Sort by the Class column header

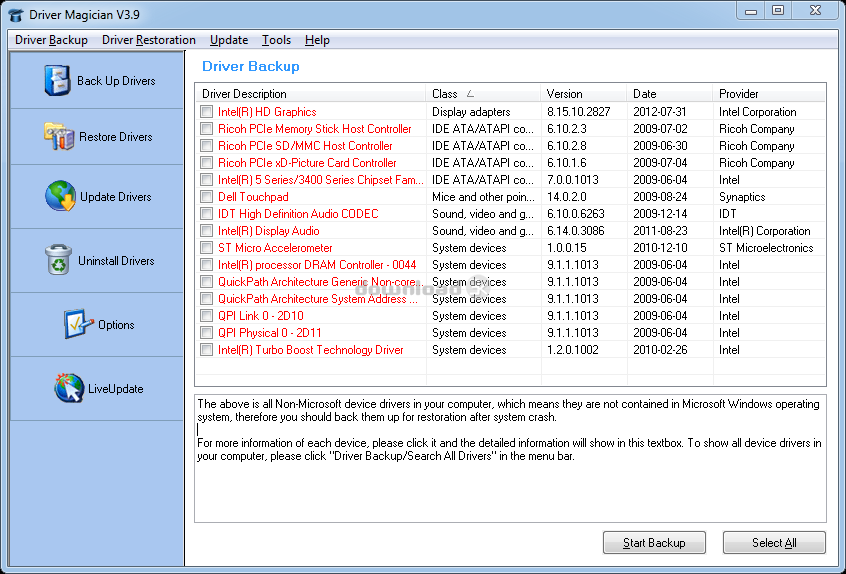483,93
